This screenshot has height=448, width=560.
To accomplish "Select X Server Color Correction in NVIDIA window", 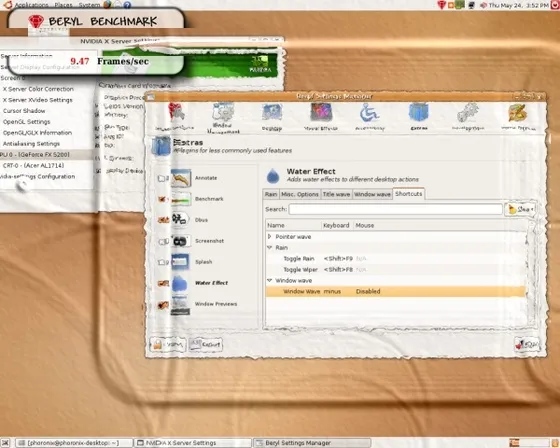I will [38, 89].
